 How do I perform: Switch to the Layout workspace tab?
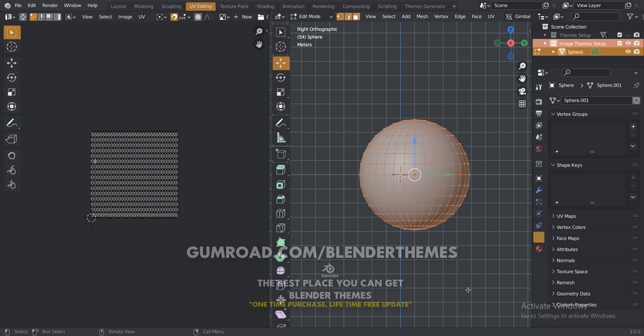point(119,6)
